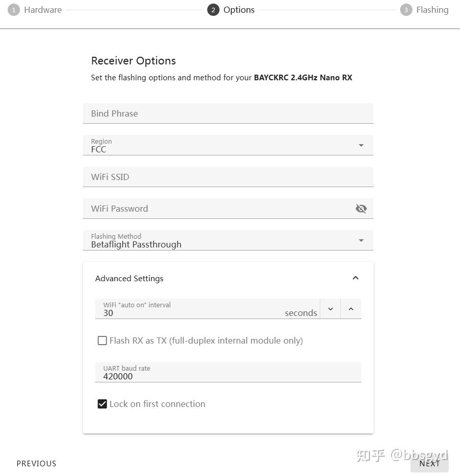The image size is (460, 476).
Task: Increase WiFi auto on interval
Action: pos(351,309)
